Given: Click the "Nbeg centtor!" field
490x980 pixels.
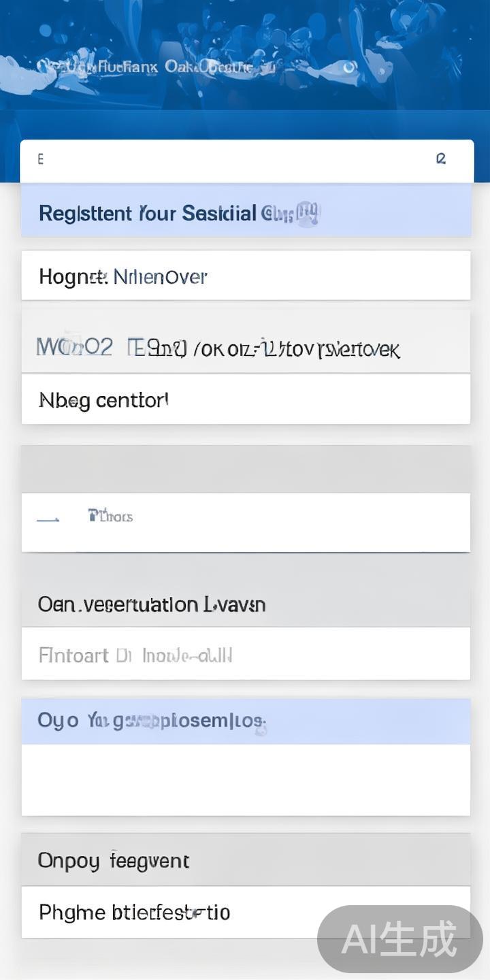Looking at the screenshot, I should 245,399.
